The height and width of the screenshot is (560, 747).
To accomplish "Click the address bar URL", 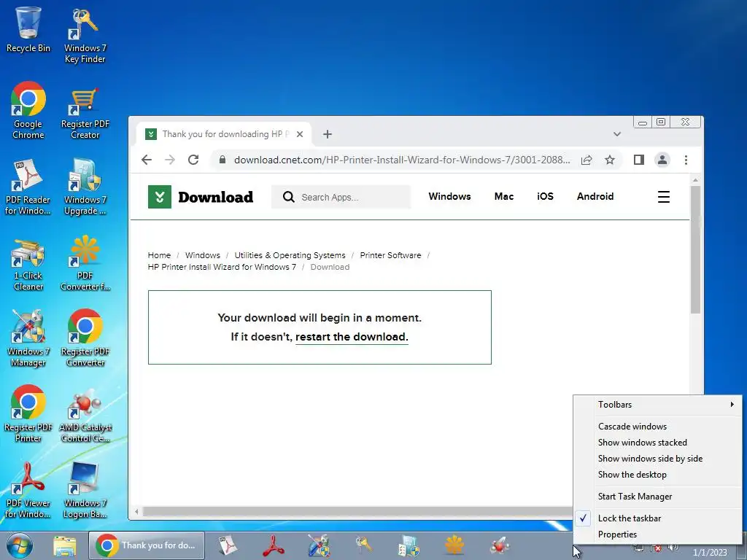I will 402,160.
